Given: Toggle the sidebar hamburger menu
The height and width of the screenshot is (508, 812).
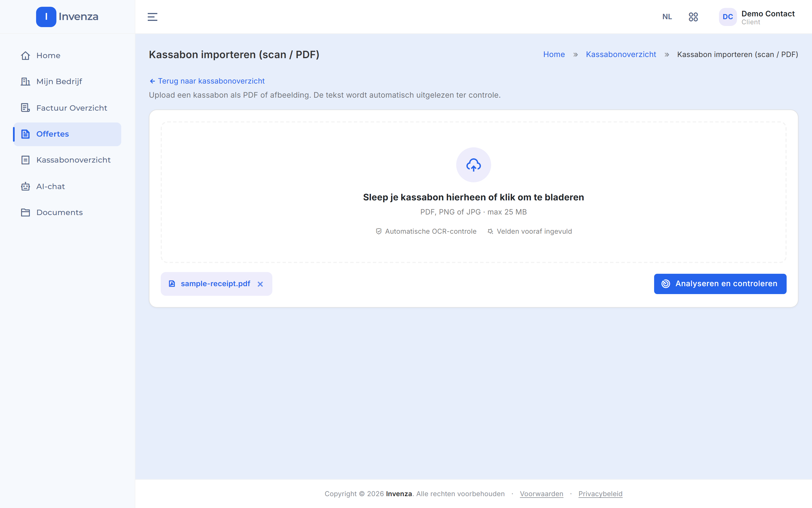Looking at the screenshot, I should click(x=152, y=17).
